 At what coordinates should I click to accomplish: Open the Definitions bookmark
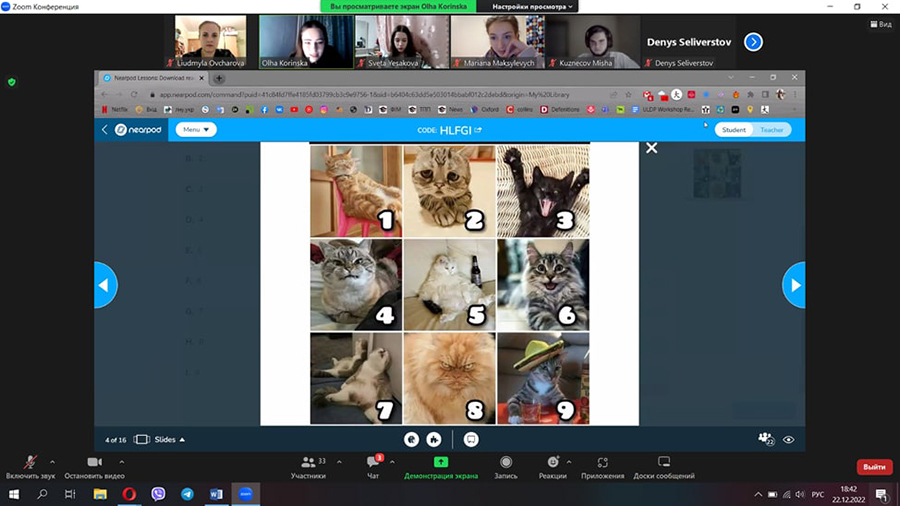pos(560,109)
